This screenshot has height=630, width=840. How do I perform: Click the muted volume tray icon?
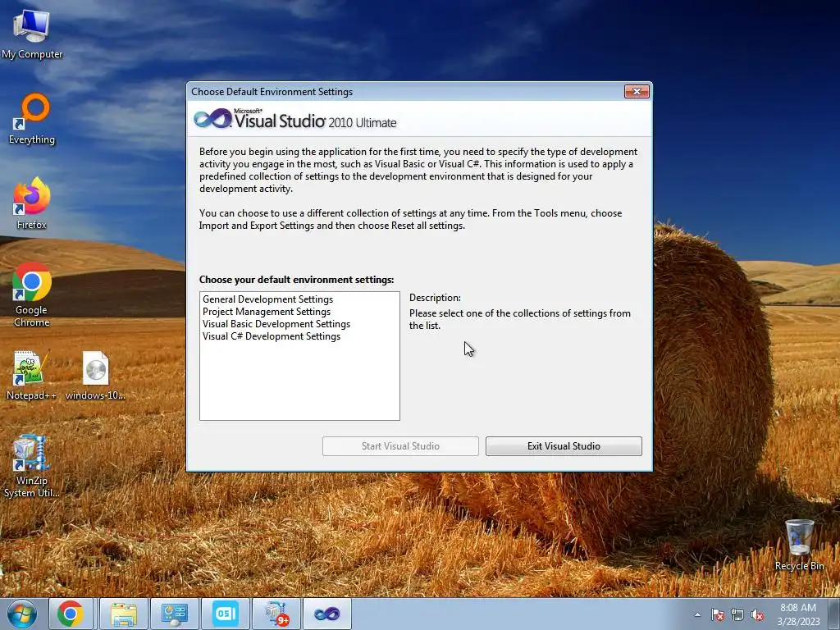(757, 615)
